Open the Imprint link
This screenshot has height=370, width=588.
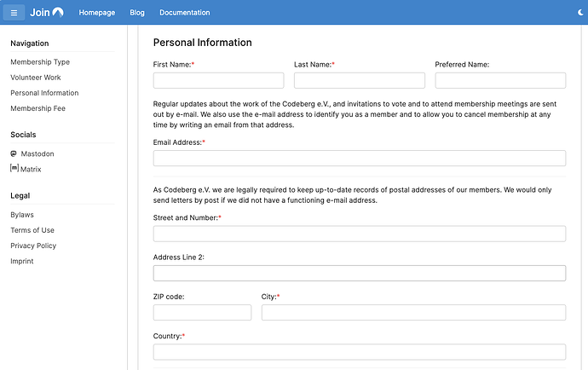[x=22, y=261]
